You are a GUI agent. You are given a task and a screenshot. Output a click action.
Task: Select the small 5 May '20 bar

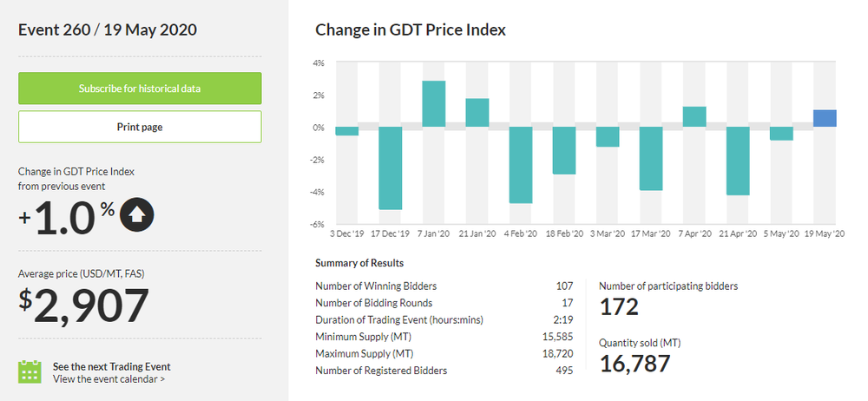(x=781, y=134)
